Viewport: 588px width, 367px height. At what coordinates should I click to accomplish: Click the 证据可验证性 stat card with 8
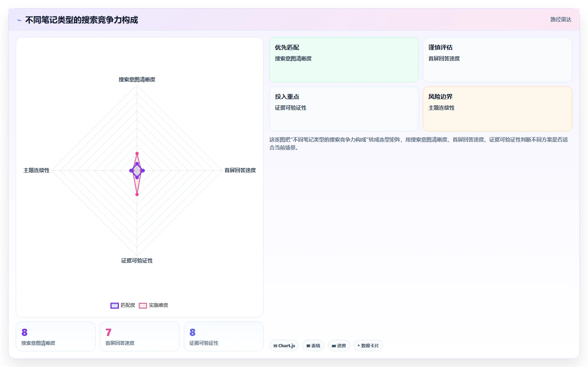pyautogui.click(x=224, y=336)
